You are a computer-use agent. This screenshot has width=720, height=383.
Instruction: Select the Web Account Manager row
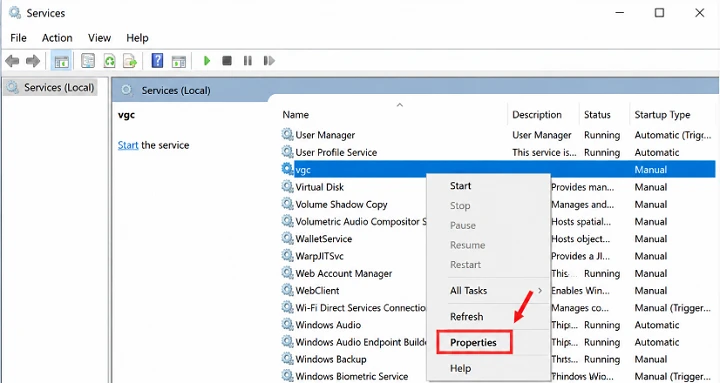354,273
